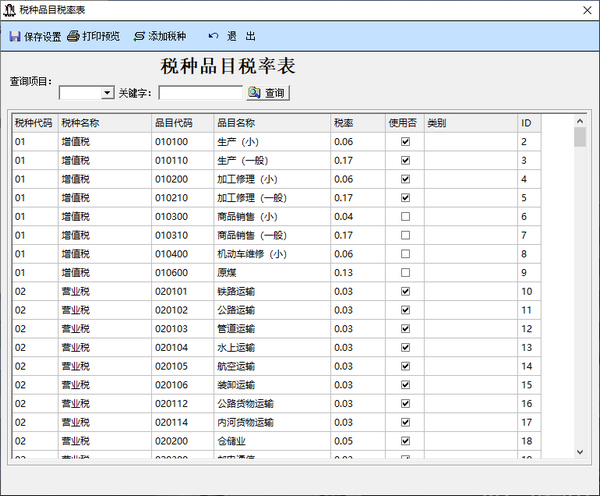Click the print preview printer icon
Viewport: 600px width, 496px height.
coord(73,36)
